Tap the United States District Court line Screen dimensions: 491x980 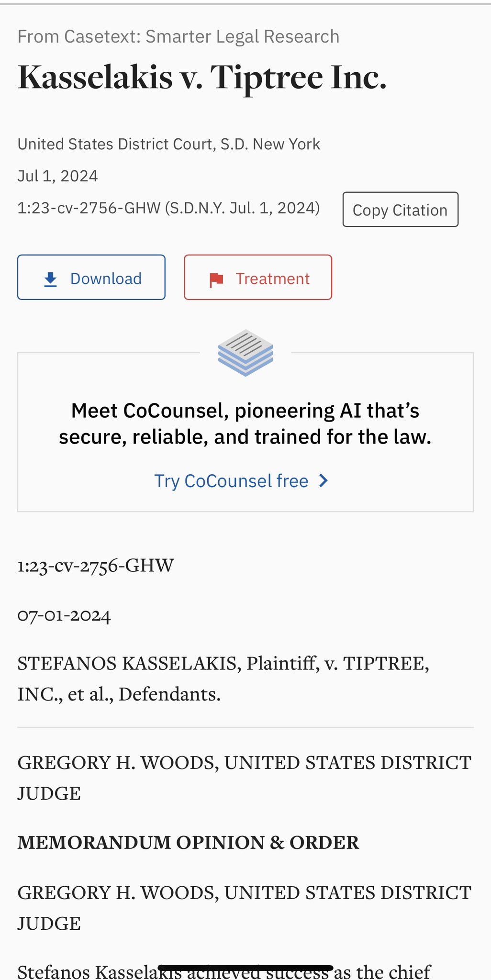click(x=169, y=144)
